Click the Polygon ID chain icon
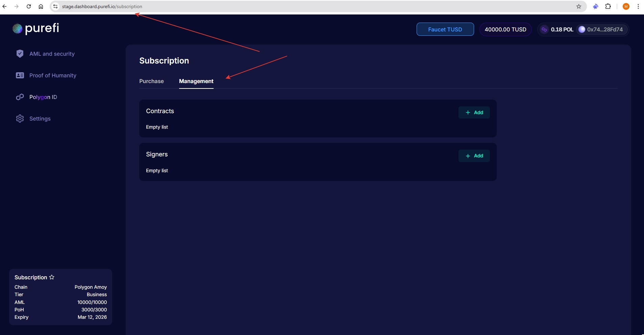 point(20,97)
